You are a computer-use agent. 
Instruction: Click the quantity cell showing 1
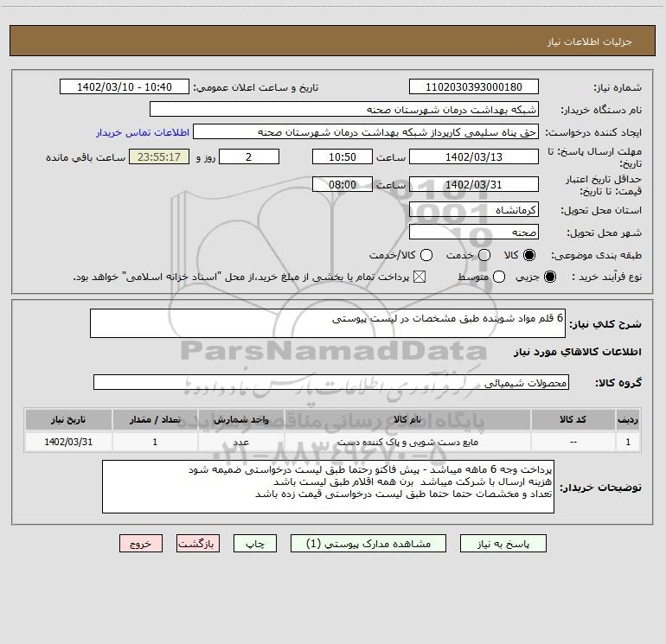tap(155, 442)
